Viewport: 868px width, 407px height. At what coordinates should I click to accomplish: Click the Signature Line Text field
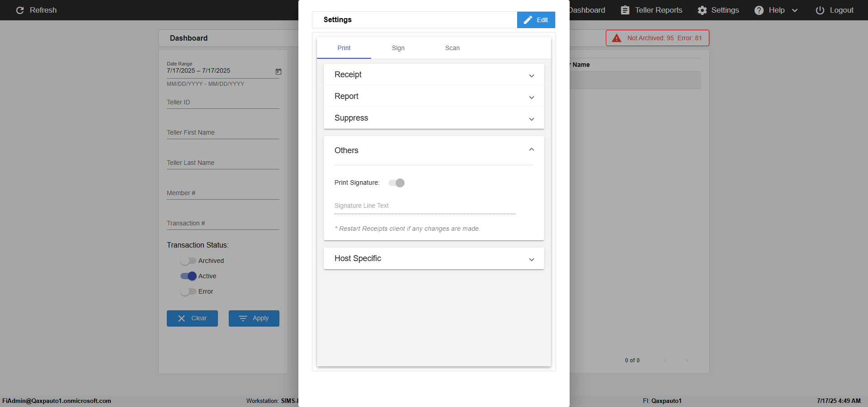[425, 206]
